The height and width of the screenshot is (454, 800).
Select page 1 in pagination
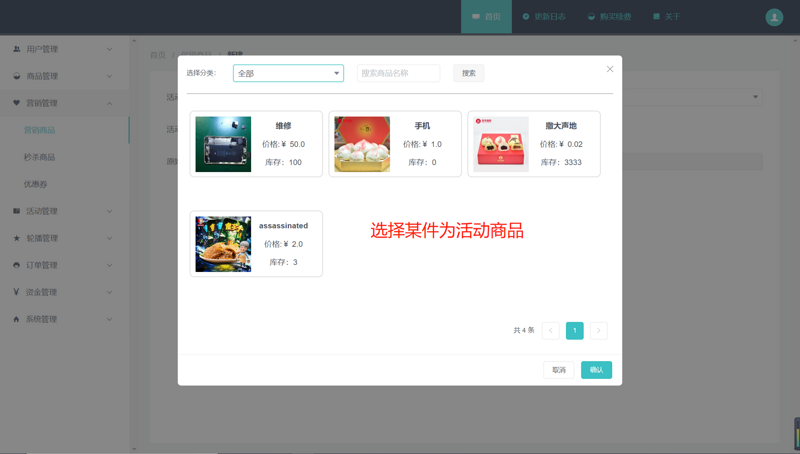574,331
